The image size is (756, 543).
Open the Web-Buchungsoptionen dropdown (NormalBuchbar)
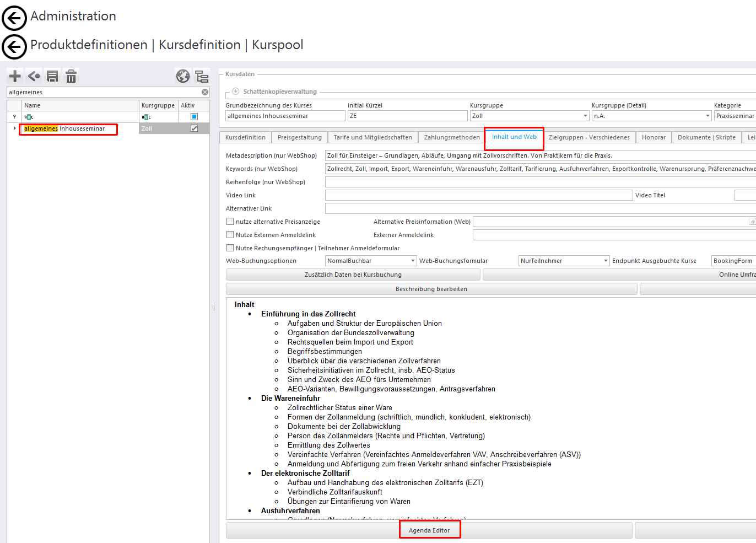413,261
